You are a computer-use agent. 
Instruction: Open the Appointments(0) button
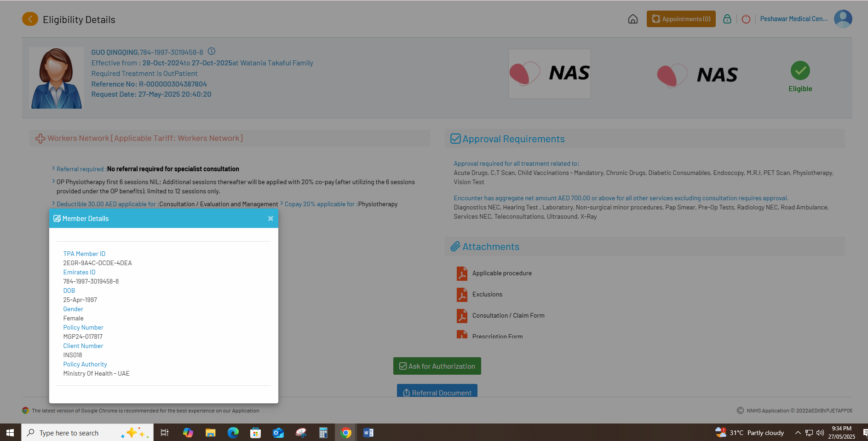coord(681,19)
